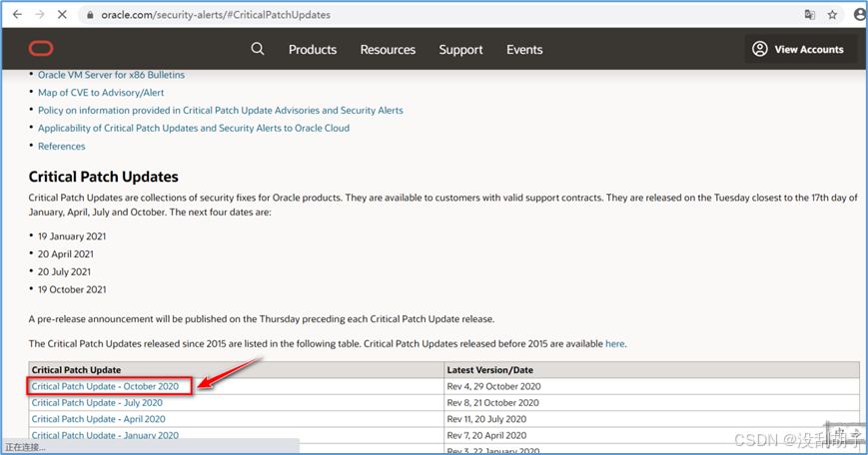Open the Oracle site search magnifier

[x=258, y=49]
